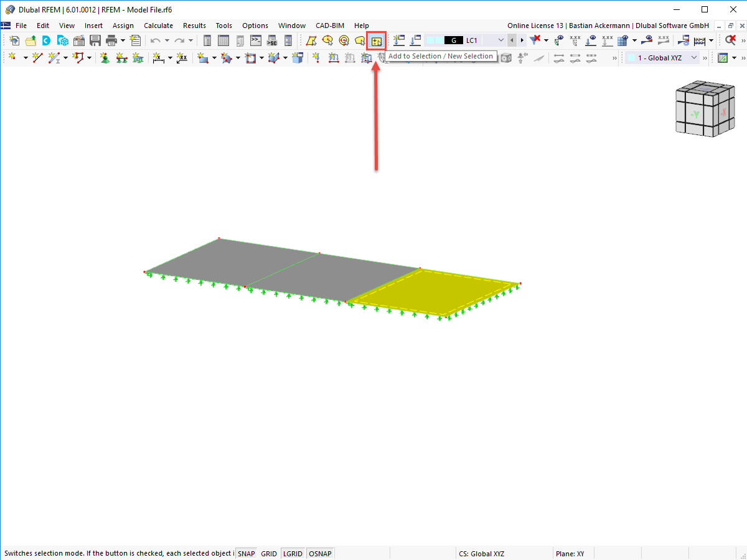
Task: Open the Options menu
Action: pyautogui.click(x=255, y=26)
